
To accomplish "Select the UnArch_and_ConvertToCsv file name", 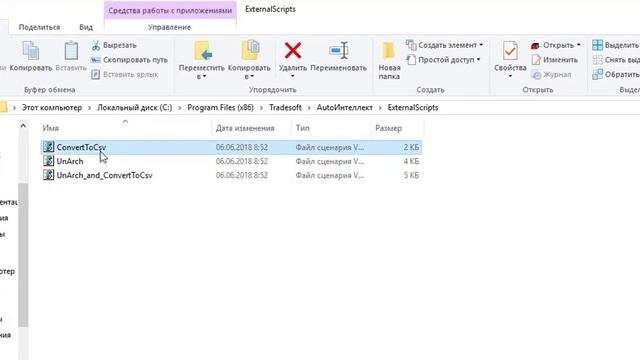I will [104, 175].
